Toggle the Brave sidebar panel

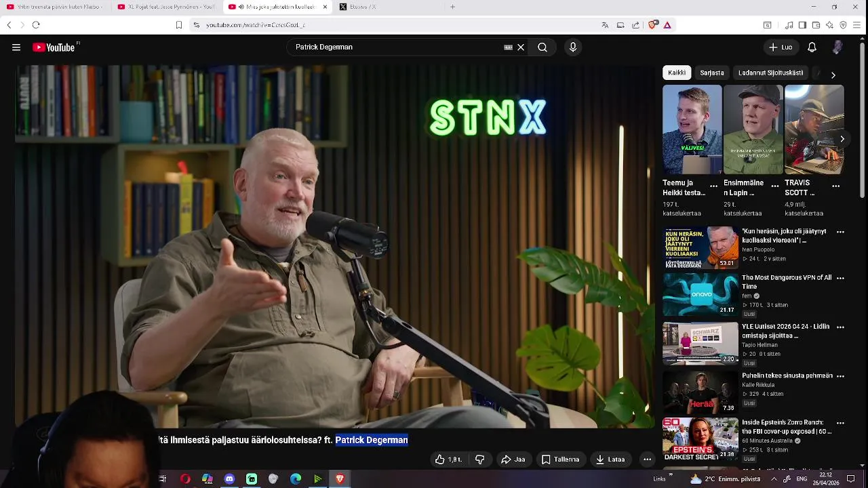802,25
